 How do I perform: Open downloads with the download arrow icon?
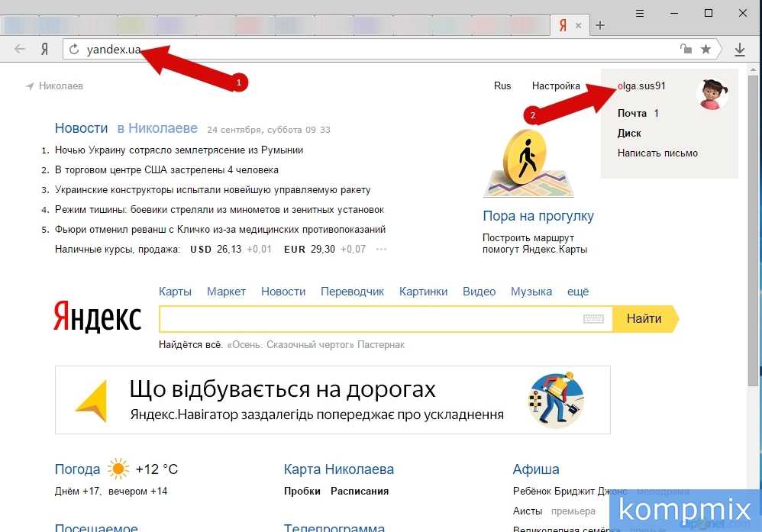click(739, 50)
